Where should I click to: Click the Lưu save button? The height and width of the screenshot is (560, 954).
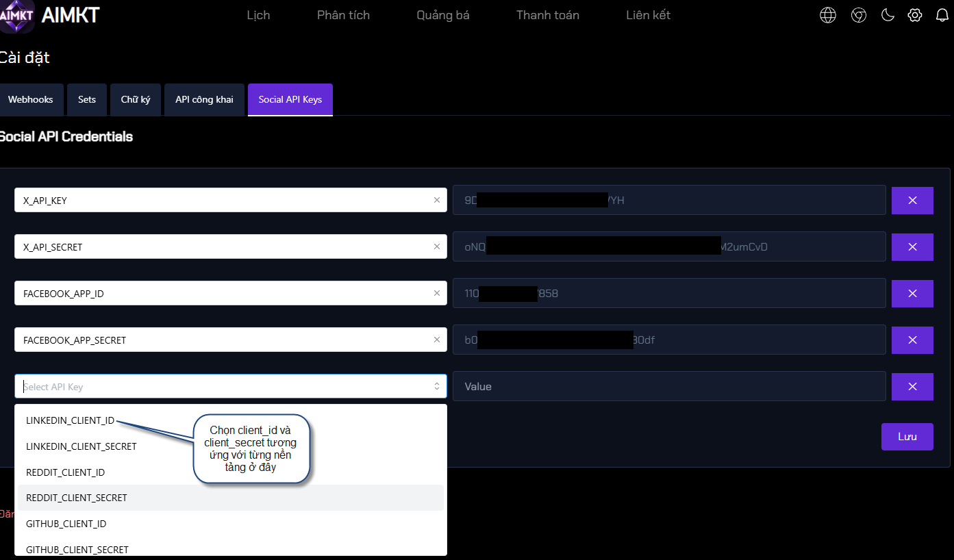(x=907, y=437)
